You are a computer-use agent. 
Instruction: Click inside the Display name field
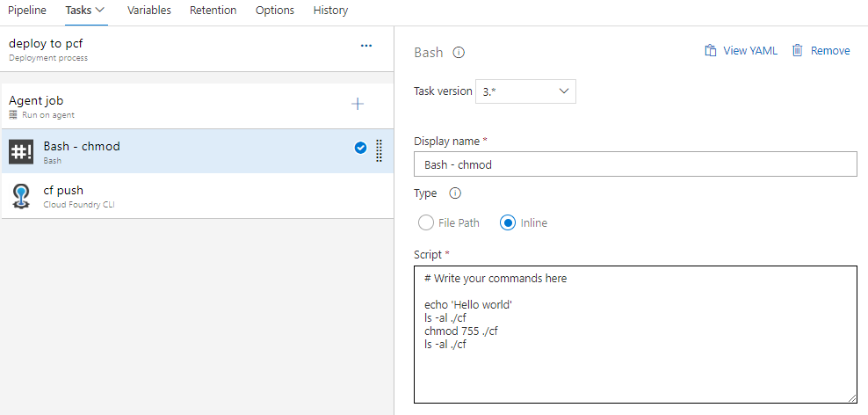pos(634,164)
